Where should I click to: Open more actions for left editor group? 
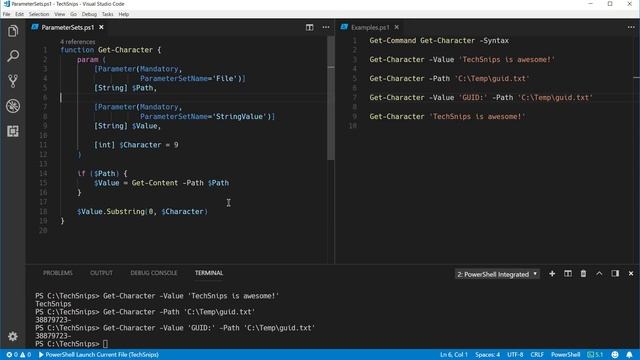[326, 27]
